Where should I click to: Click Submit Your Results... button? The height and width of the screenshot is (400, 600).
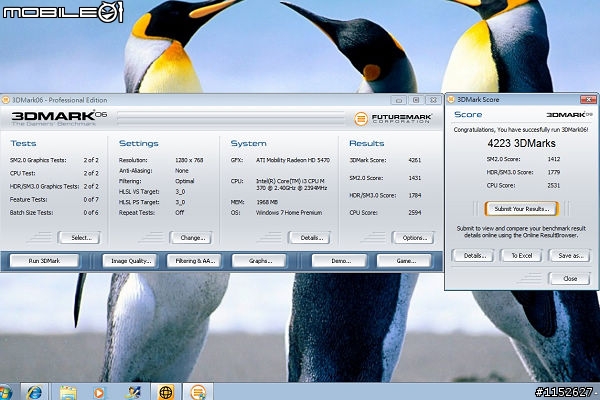(x=522, y=209)
